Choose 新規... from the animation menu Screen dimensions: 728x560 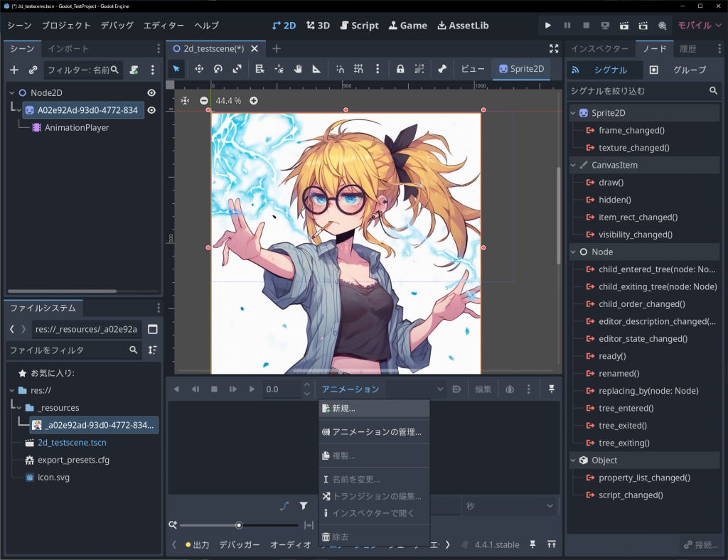[x=344, y=409]
